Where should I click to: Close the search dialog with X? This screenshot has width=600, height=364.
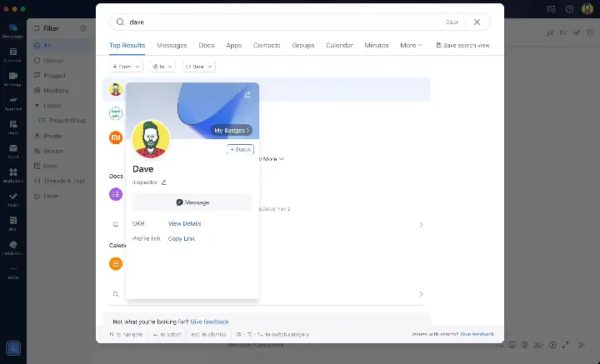coord(477,22)
